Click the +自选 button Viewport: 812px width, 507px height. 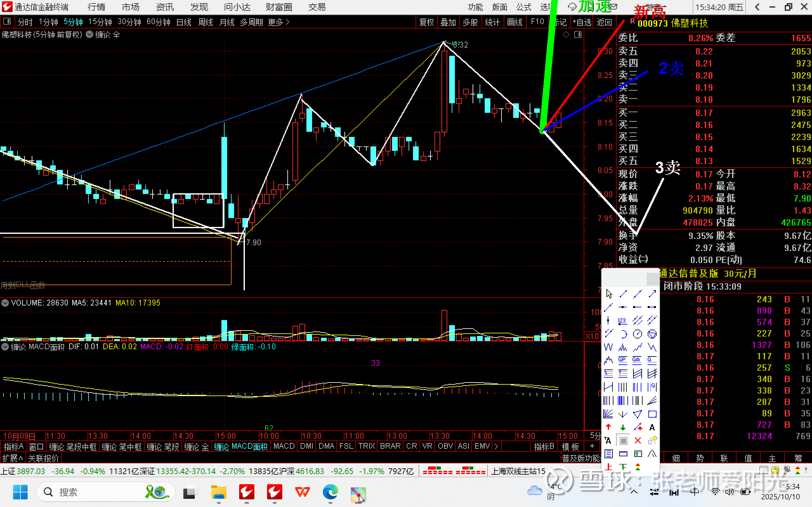coord(582,22)
